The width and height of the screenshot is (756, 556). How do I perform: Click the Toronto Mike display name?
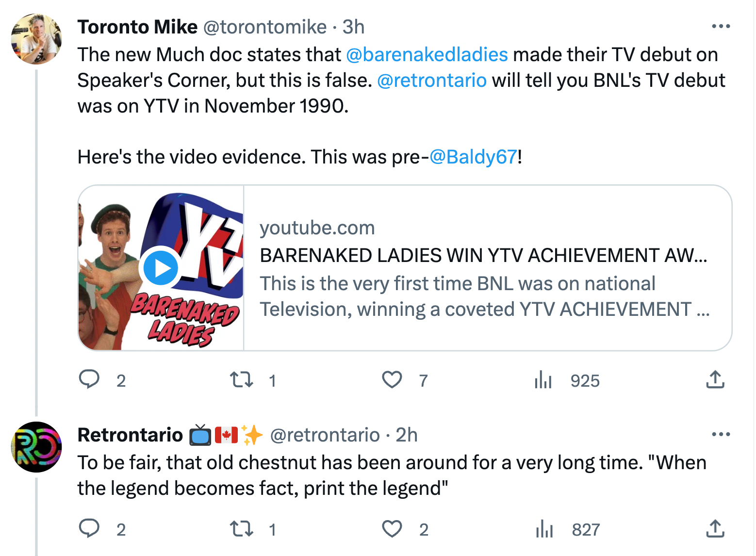point(137,27)
